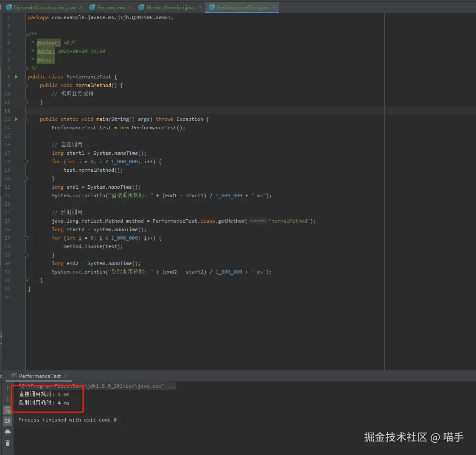Image resolution: width=476 pixels, height=455 pixels.
Task: Select the PerformanceTest.java editor tab
Action: (243, 7)
